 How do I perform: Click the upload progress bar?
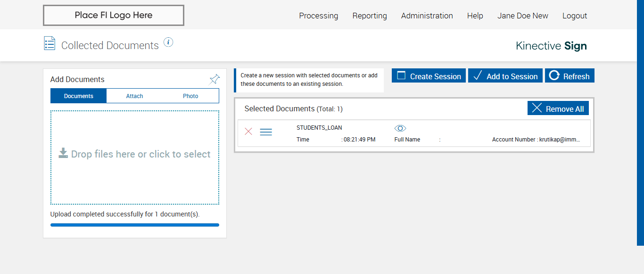click(x=135, y=225)
